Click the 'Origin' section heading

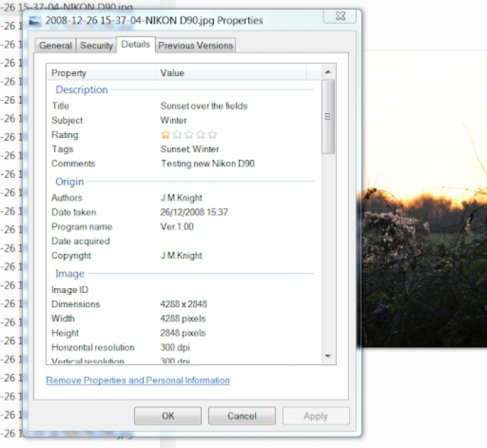point(69,181)
